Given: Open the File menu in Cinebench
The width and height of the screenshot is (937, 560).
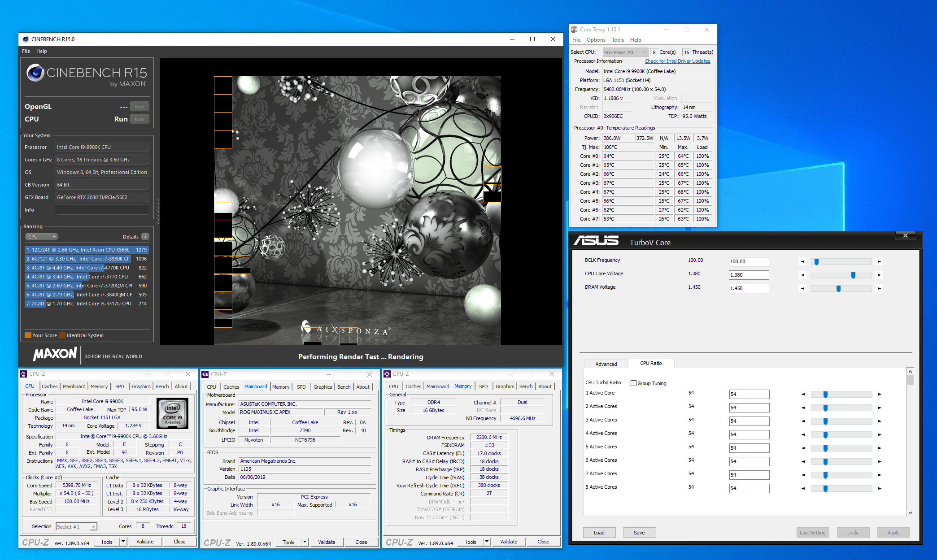Looking at the screenshot, I should [x=26, y=51].
